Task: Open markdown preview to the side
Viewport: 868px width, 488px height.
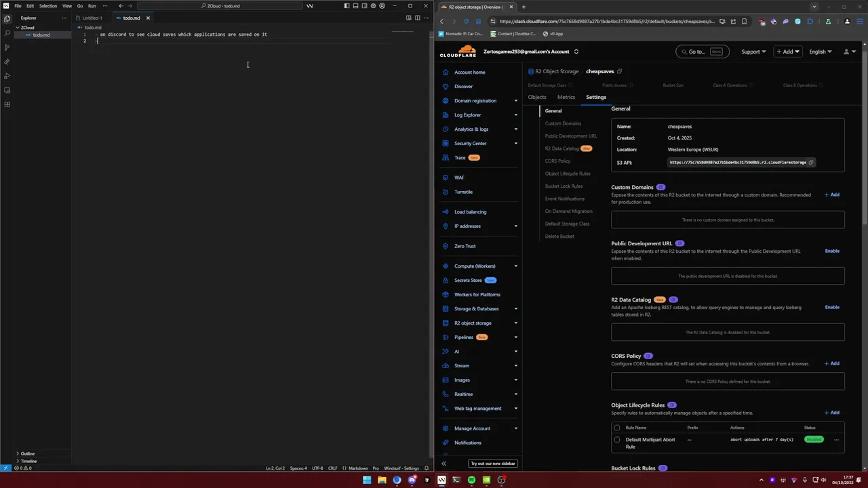Action: [x=408, y=18]
